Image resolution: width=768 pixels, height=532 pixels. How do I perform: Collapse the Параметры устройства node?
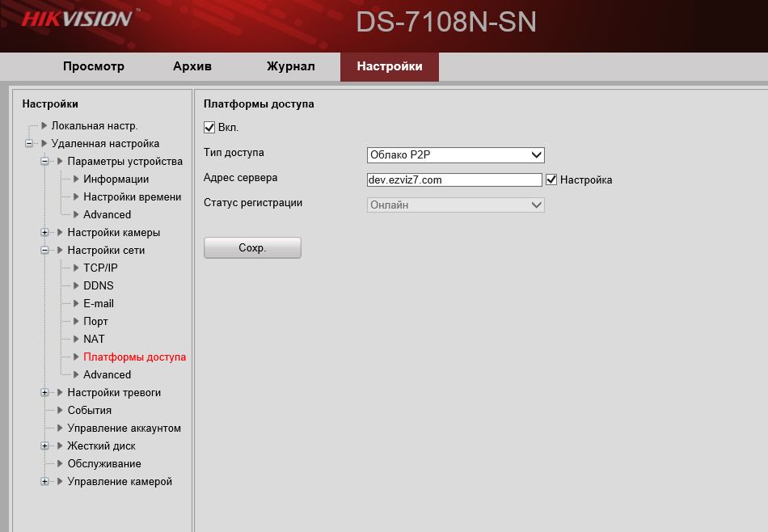(x=44, y=161)
